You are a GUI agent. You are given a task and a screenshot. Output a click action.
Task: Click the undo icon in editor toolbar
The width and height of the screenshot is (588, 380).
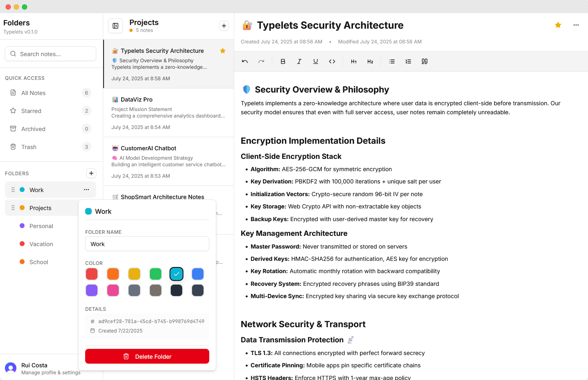point(245,61)
